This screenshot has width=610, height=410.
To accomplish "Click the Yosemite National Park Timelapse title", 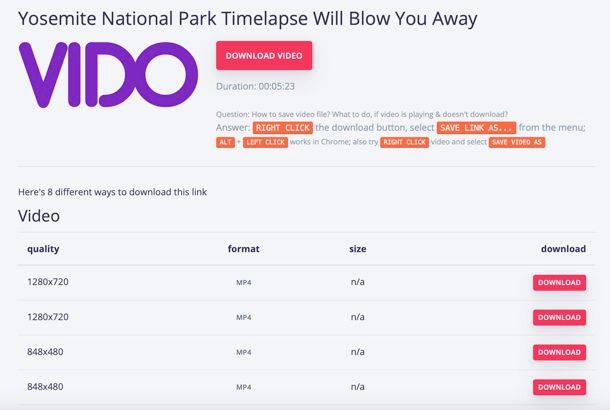I will [x=248, y=19].
